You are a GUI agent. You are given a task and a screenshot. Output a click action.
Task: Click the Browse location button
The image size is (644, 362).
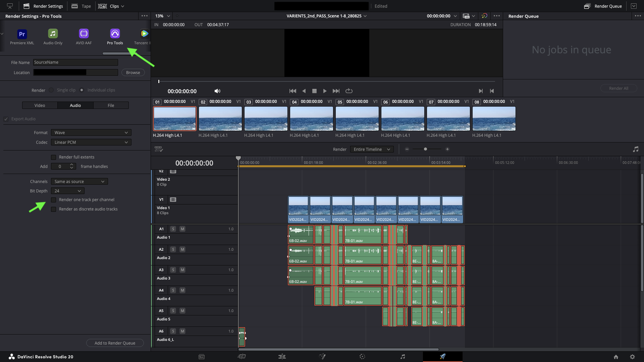pyautogui.click(x=133, y=73)
